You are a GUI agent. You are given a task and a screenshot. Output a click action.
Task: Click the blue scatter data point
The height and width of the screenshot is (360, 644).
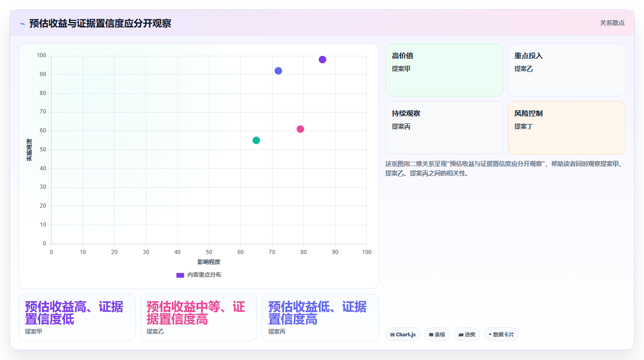point(278,71)
